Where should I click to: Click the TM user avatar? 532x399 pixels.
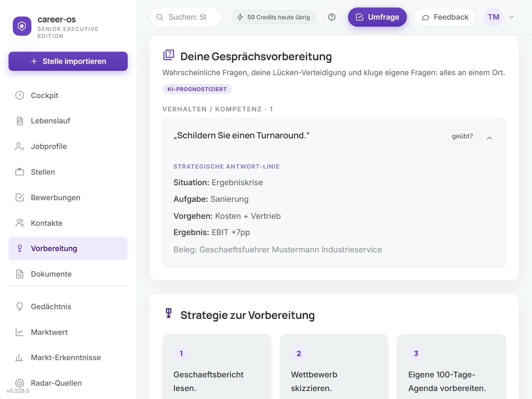click(x=494, y=17)
